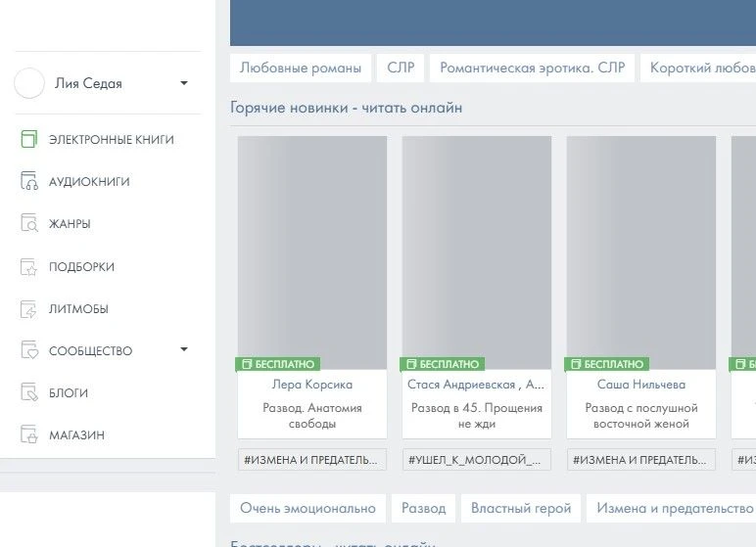Click the Жанры search-book icon
This screenshot has width=756, height=547.
(x=29, y=224)
